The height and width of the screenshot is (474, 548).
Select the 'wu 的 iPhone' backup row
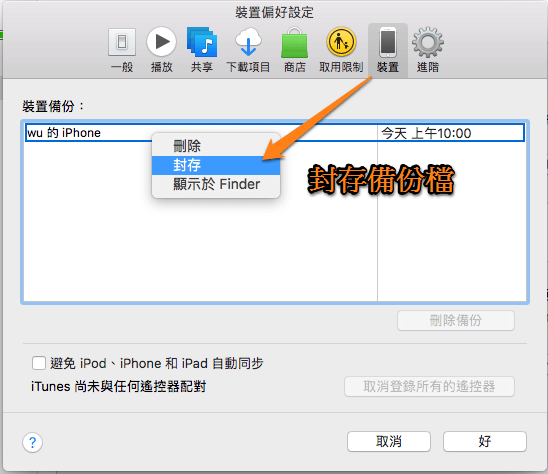(x=275, y=132)
